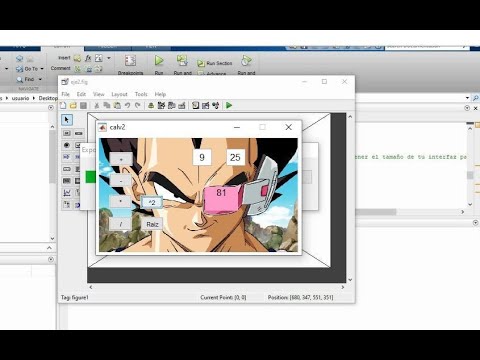This screenshot has width=480, height=360.
Task: Click Run Section in editor ribbon
Action: [215, 63]
